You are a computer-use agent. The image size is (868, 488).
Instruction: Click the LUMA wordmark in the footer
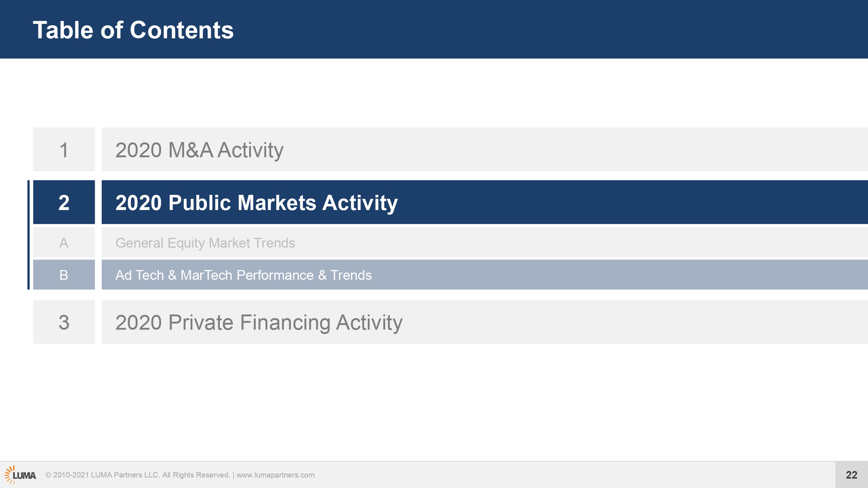(24, 476)
